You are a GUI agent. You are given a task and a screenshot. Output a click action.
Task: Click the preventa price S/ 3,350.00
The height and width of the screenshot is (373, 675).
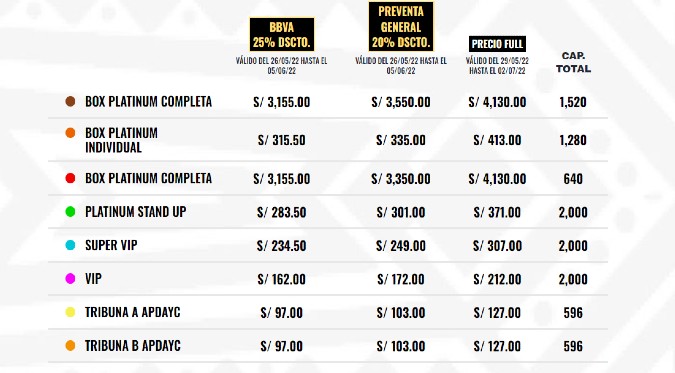coord(401,179)
